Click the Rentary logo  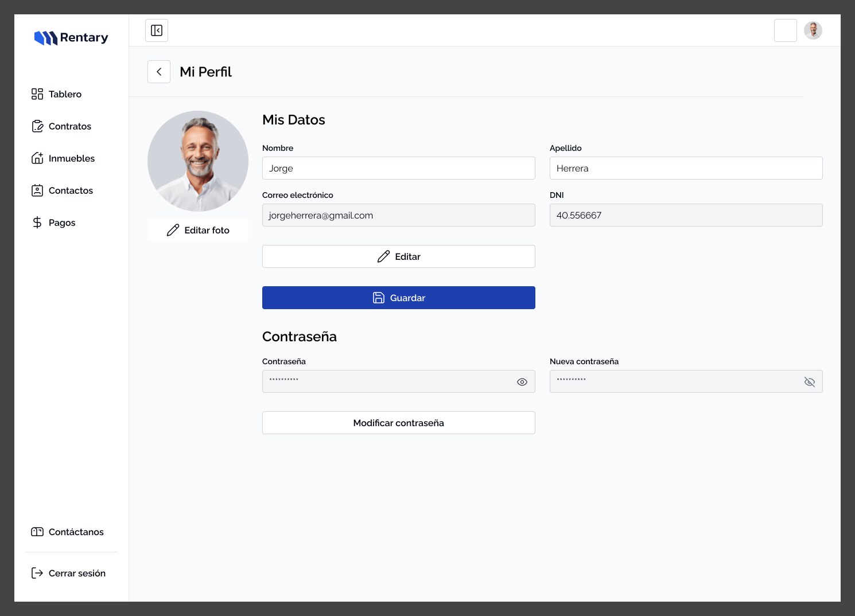pyautogui.click(x=71, y=38)
